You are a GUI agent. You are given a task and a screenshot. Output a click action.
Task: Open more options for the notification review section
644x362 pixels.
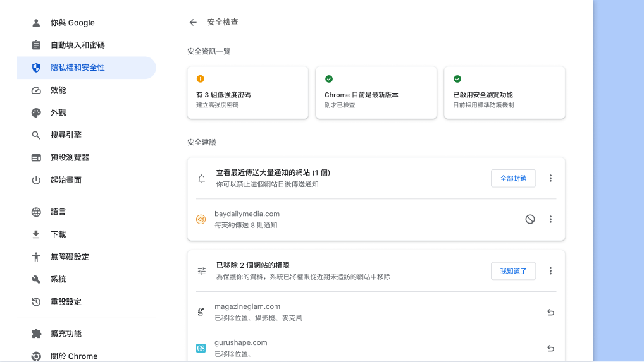tap(550, 178)
